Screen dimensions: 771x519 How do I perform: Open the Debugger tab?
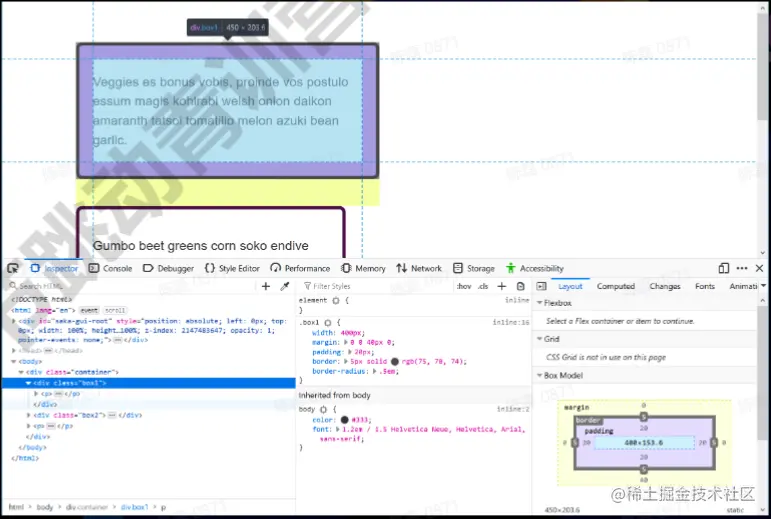coord(169,268)
